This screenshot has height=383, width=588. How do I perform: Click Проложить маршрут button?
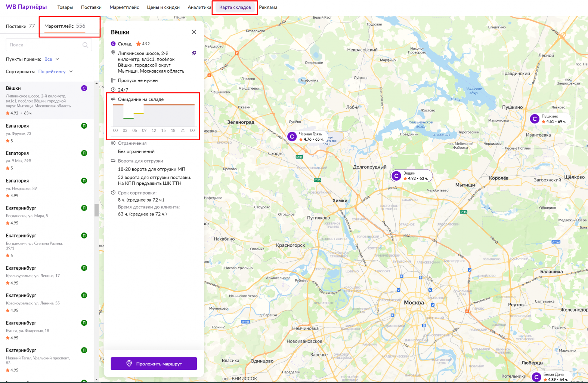coord(154,364)
